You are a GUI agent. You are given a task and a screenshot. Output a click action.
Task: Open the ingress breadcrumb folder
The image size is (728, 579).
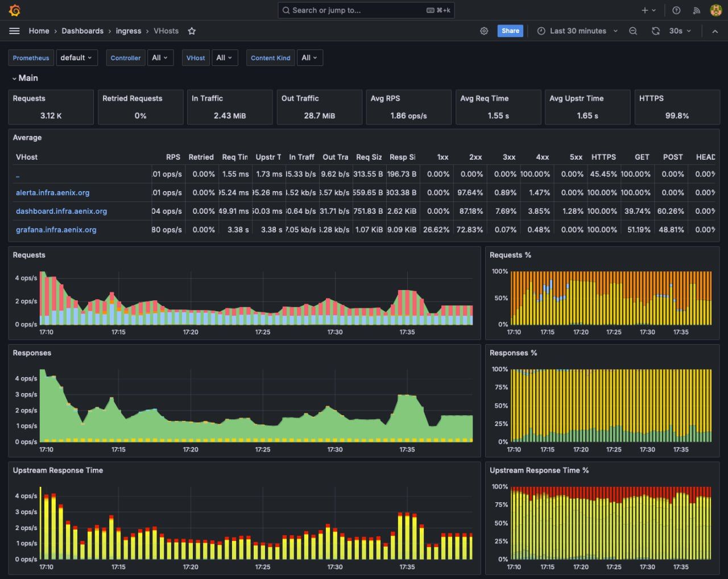coord(129,31)
